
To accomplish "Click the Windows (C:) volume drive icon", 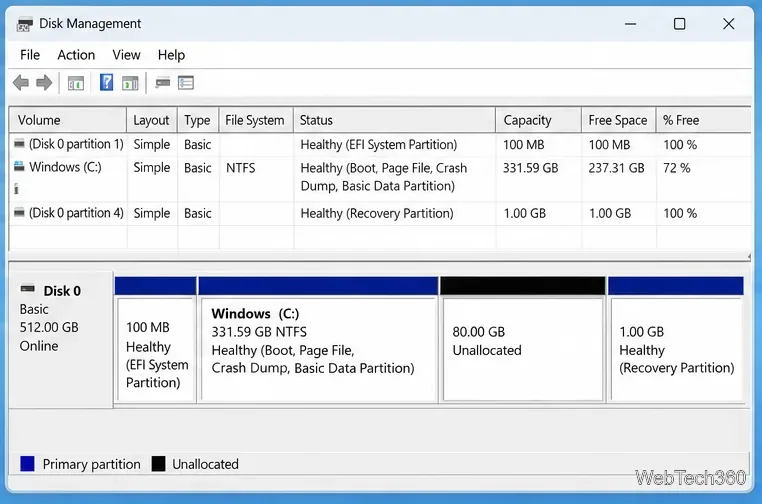I will point(19,166).
